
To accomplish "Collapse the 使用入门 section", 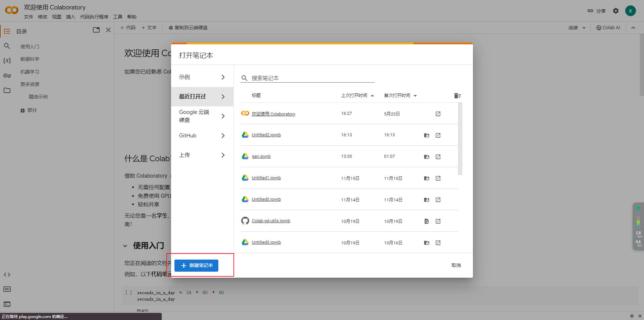I will click(125, 246).
